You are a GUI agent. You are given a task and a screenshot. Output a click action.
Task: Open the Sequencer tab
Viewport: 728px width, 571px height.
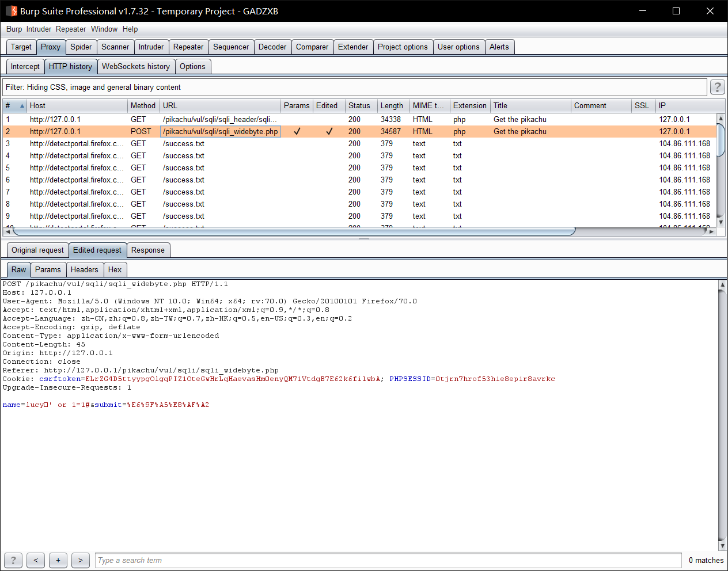(231, 47)
